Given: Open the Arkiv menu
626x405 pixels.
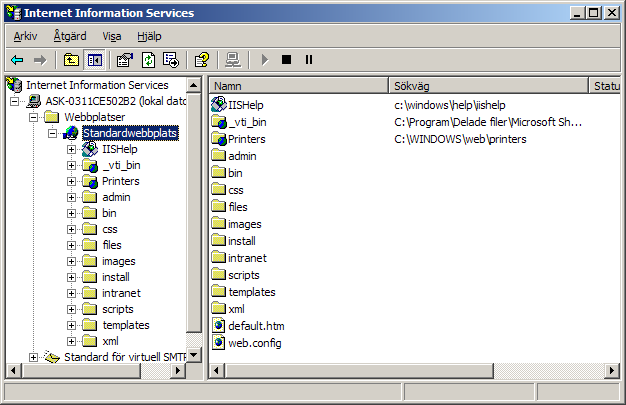Looking at the screenshot, I should [x=25, y=36].
